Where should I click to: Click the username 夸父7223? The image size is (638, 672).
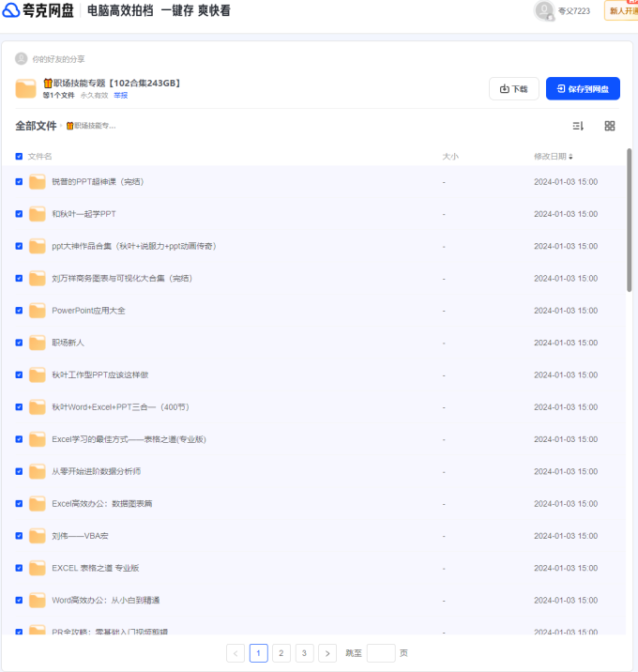[x=574, y=10]
